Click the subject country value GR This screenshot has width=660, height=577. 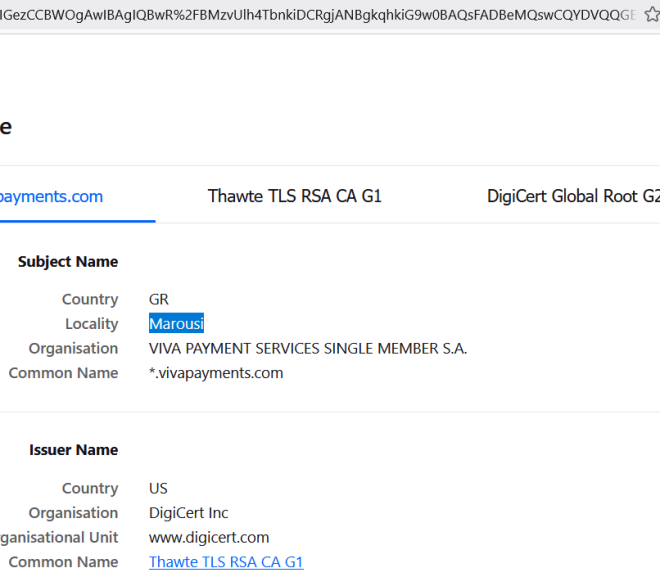click(159, 299)
